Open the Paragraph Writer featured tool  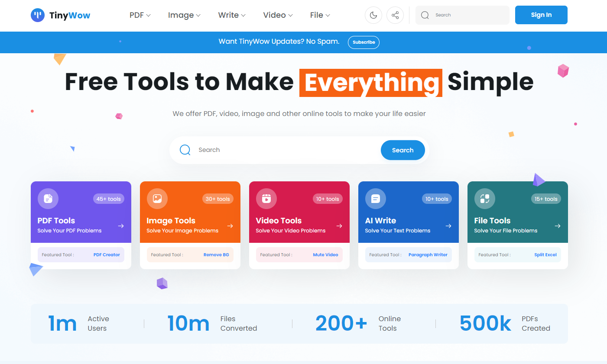(428, 255)
